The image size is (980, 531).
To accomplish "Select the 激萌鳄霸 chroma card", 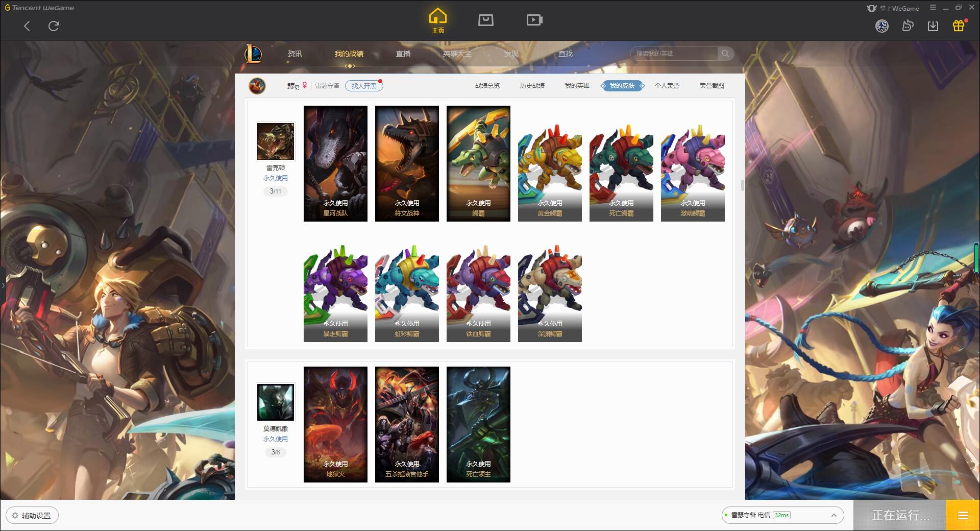I will [x=693, y=173].
